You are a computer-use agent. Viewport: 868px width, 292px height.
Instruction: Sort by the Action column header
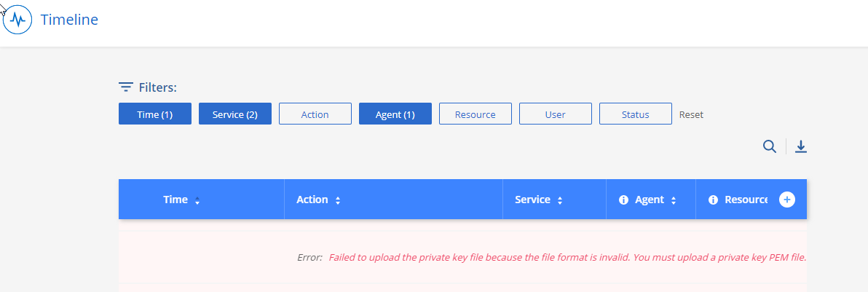tap(312, 200)
